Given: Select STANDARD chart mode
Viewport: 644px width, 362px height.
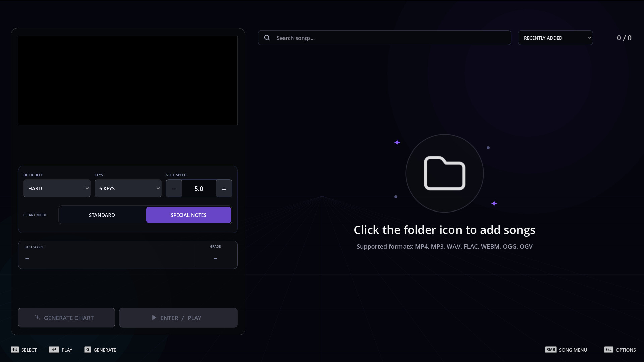Looking at the screenshot, I should click(102, 215).
